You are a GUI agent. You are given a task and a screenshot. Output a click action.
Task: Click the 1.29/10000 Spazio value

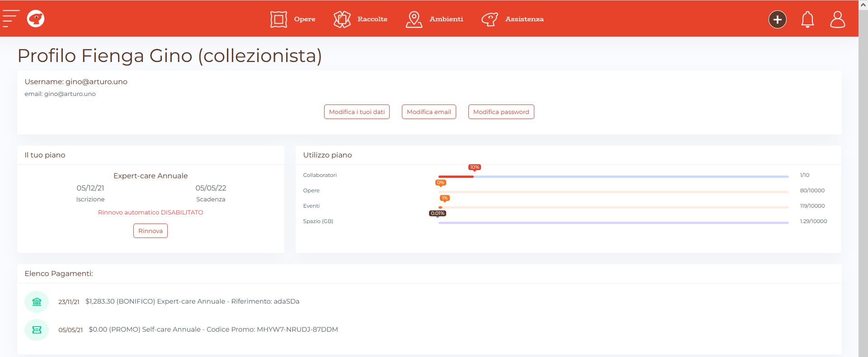(x=813, y=221)
